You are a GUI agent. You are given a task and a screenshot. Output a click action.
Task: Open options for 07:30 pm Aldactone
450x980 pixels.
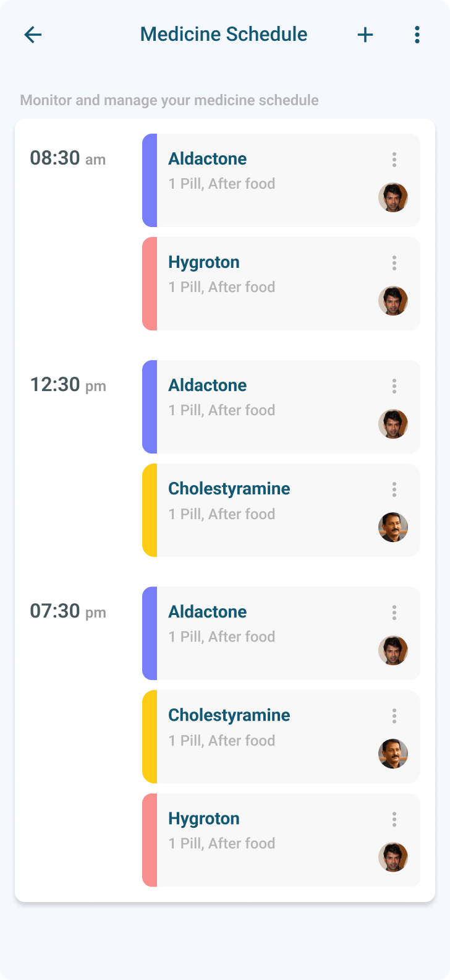click(x=394, y=612)
